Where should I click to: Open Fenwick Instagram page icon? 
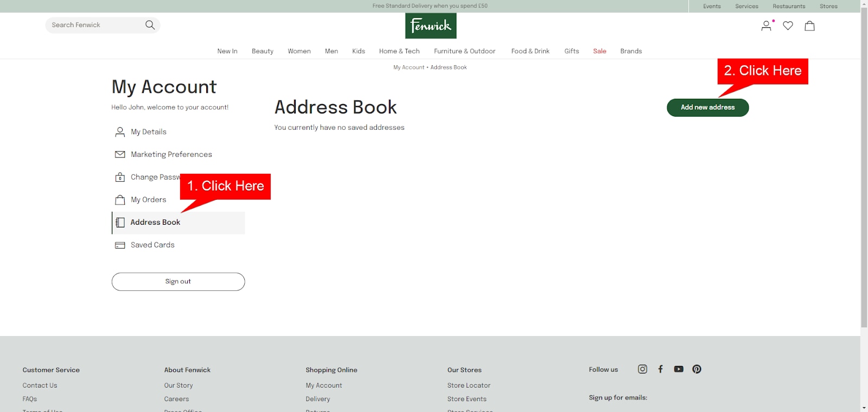[x=642, y=369]
